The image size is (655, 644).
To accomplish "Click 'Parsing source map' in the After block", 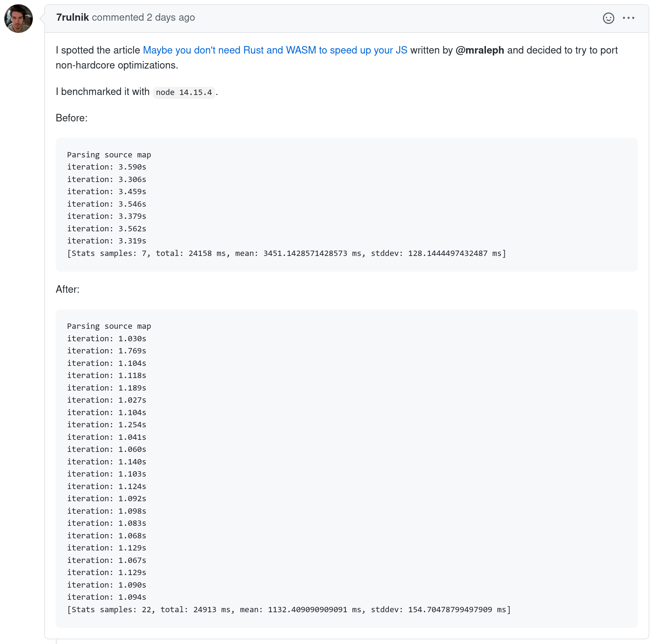I will [109, 326].
